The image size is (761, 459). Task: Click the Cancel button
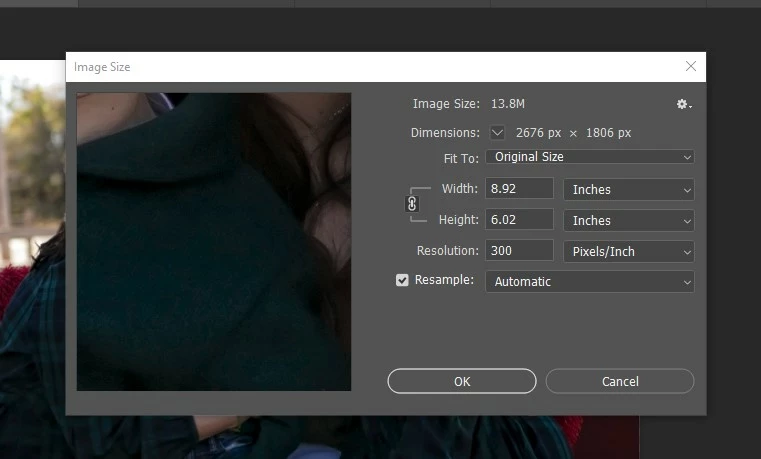pyautogui.click(x=620, y=381)
